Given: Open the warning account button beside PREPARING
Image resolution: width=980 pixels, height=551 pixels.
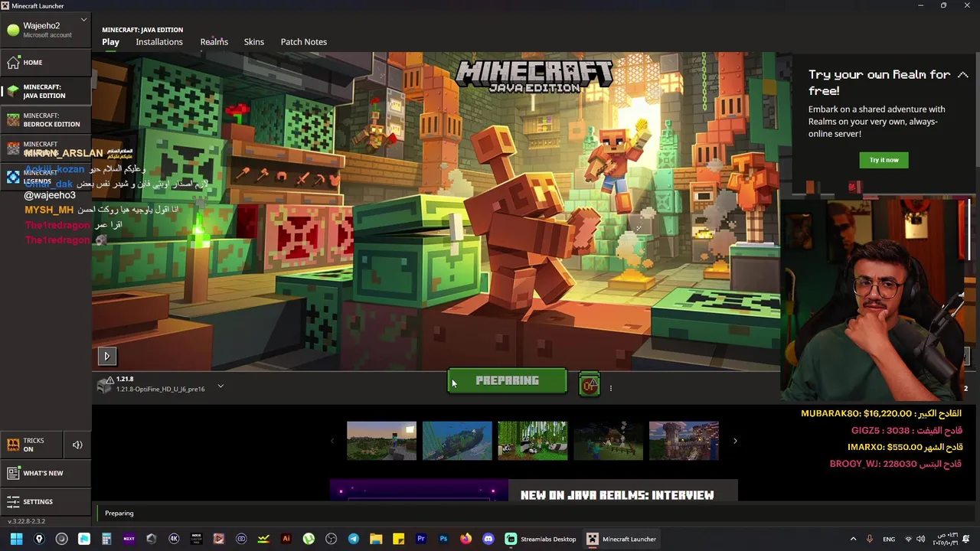Looking at the screenshot, I should pos(590,385).
